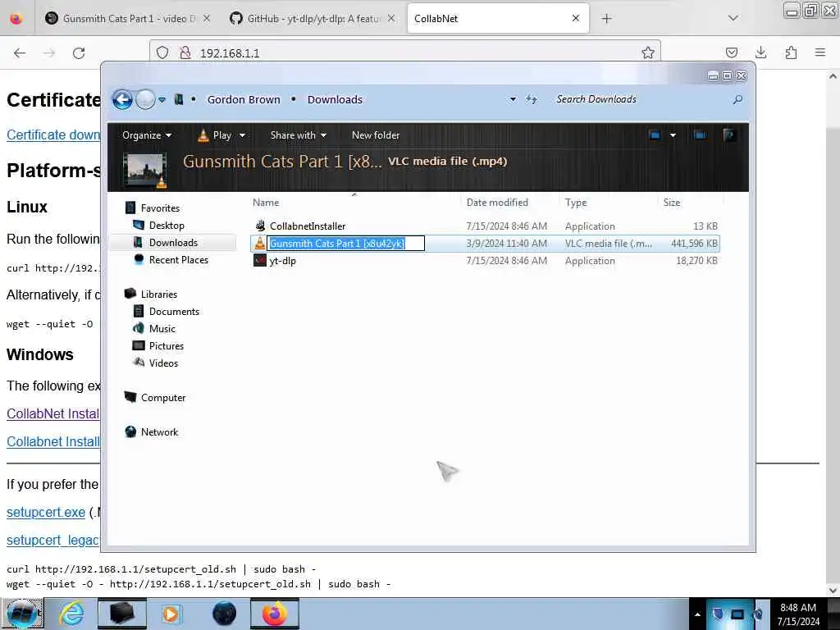Click the Play button with VLC cone

(x=214, y=135)
